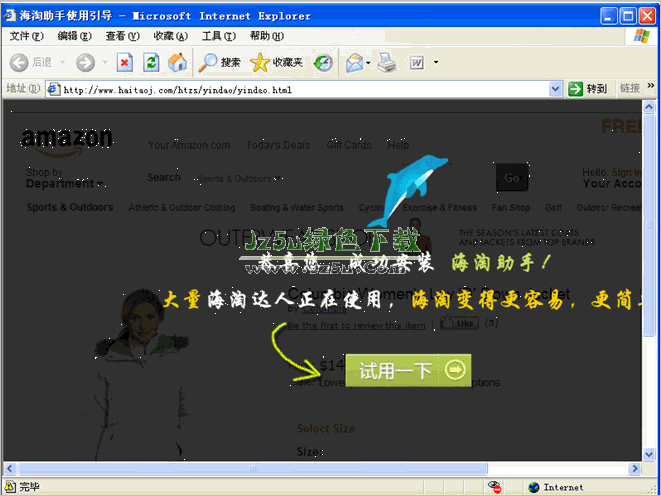Open the Sports & Outdoors search category dropdown
The image size is (661, 496).
pyautogui.click(x=239, y=179)
